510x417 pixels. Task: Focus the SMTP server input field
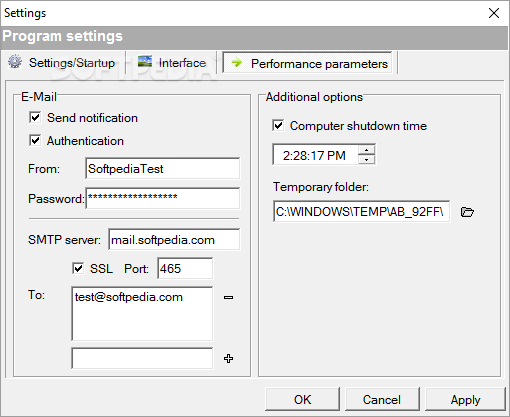click(174, 240)
